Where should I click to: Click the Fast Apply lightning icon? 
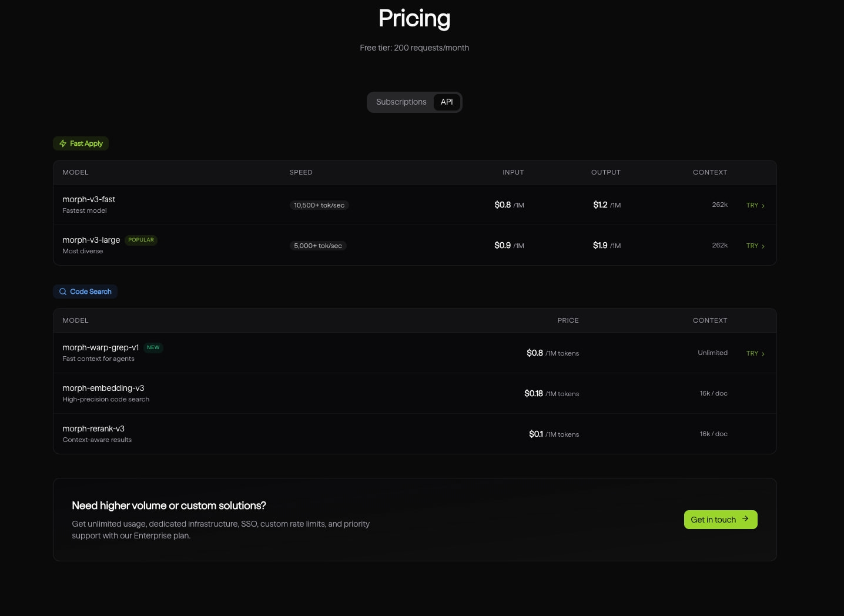[63, 143]
